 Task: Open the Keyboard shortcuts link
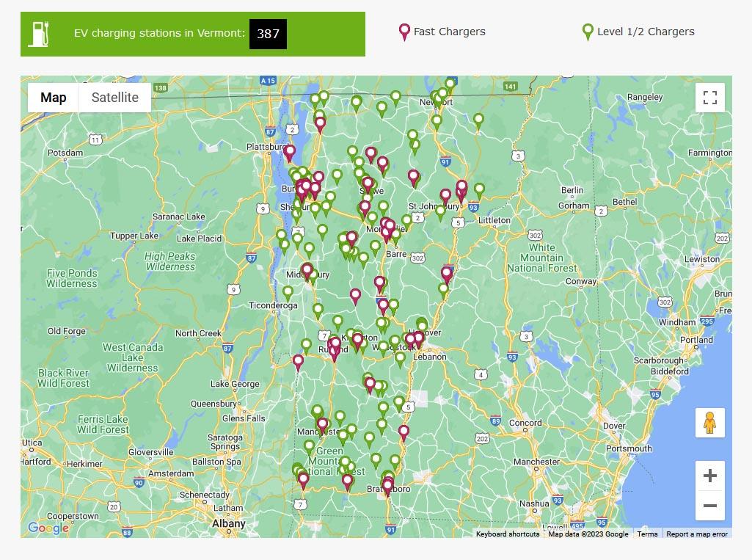pos(508,534)
